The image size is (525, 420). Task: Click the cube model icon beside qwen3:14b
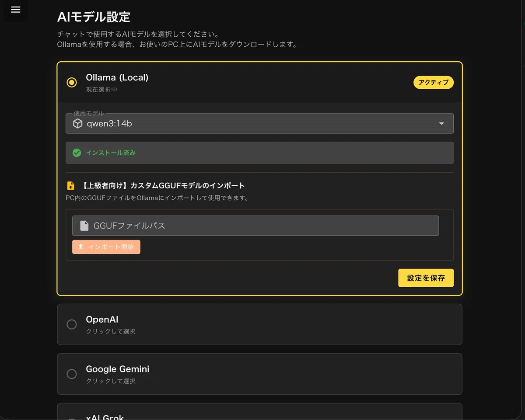point(77,124)
